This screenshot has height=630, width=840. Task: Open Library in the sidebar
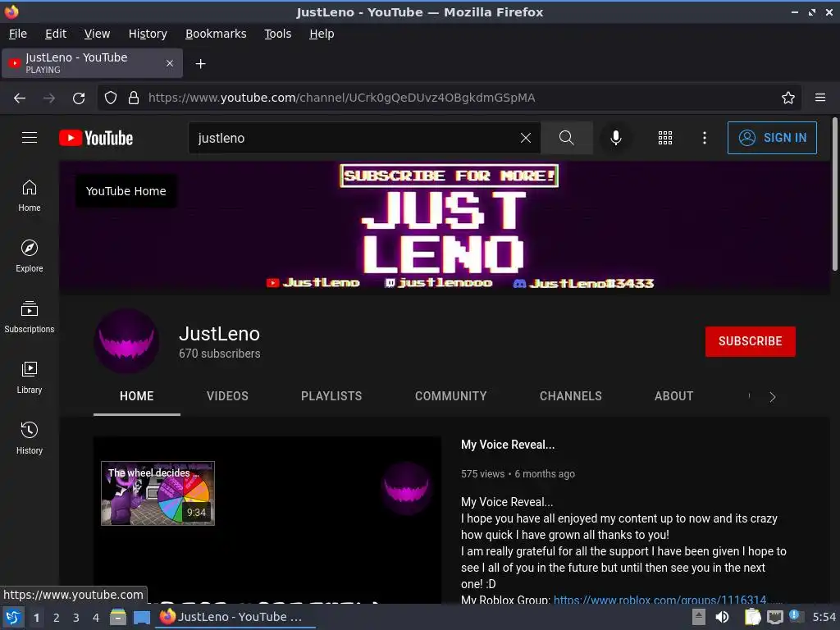click(x=30, y=377)
